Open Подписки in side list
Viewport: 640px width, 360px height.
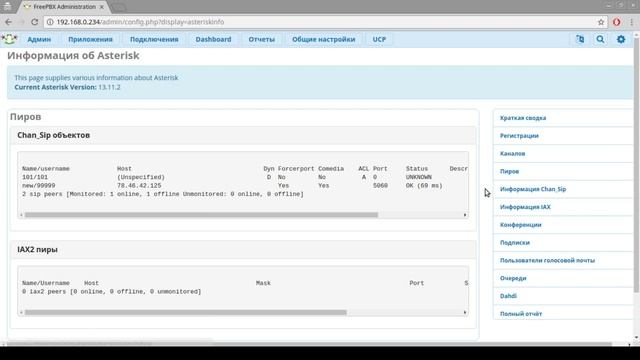515,242
